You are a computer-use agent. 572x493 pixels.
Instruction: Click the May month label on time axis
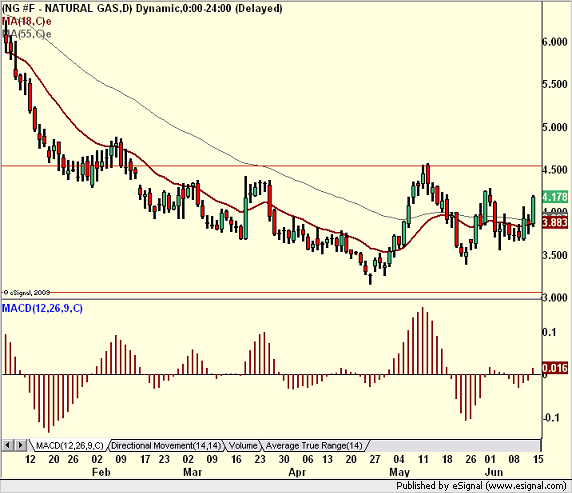tap(399, 472)
